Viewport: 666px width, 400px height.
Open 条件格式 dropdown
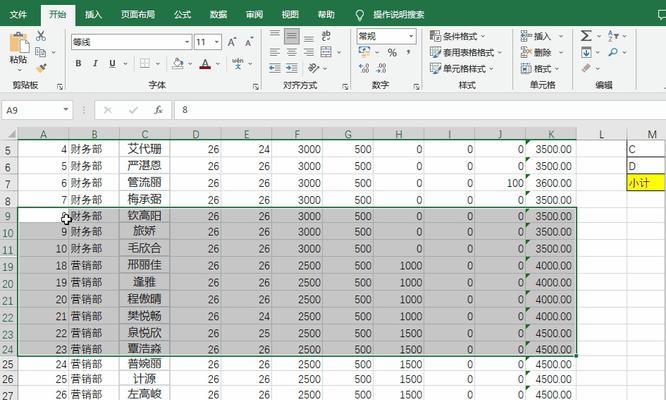point(457,36)
